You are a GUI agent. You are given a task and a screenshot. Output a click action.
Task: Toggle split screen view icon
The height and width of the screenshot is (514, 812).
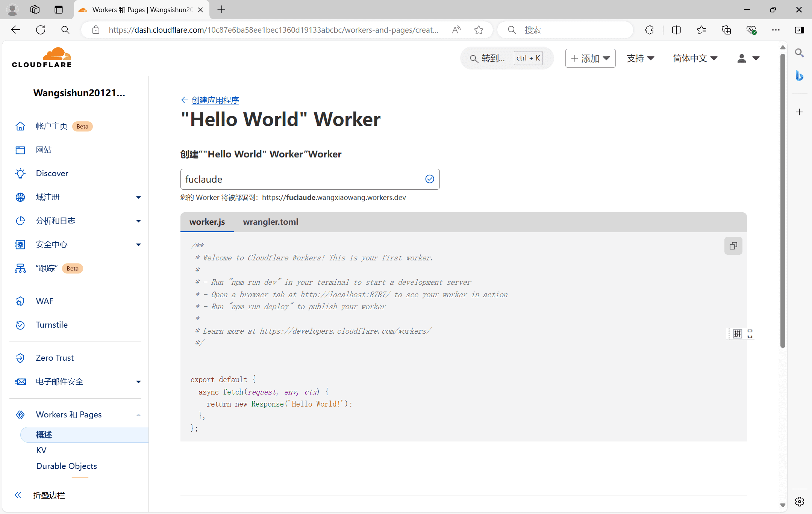tap(676, 30)
